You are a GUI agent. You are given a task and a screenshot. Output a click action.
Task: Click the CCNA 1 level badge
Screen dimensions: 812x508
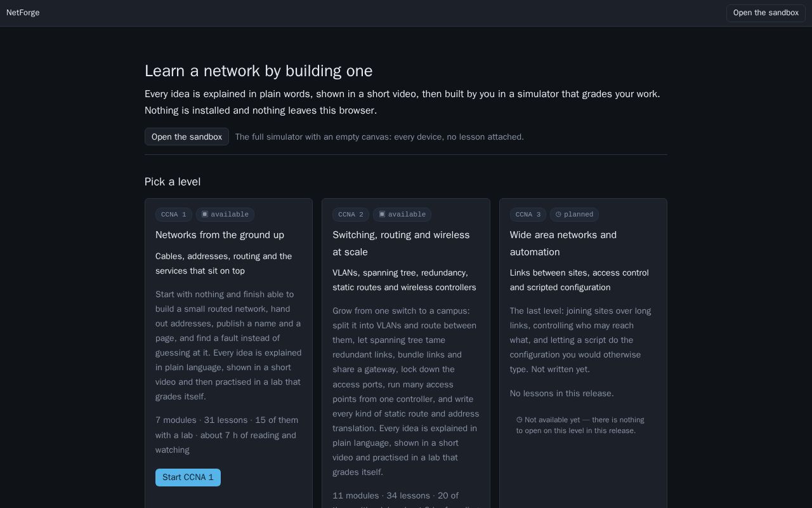(x=174, y=215)
